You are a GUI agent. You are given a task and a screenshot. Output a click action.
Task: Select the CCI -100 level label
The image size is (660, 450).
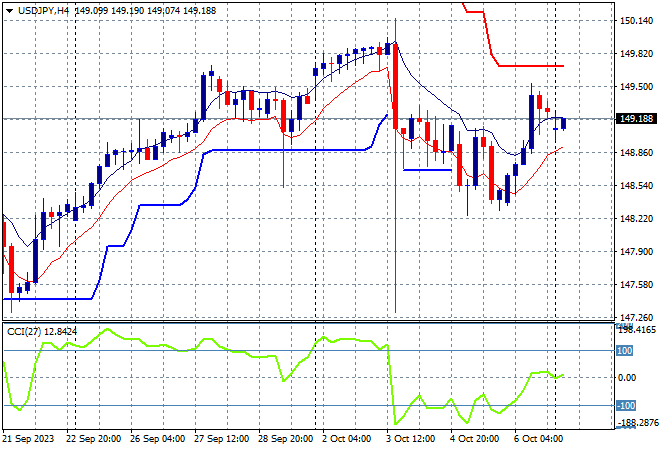[626, 405]
